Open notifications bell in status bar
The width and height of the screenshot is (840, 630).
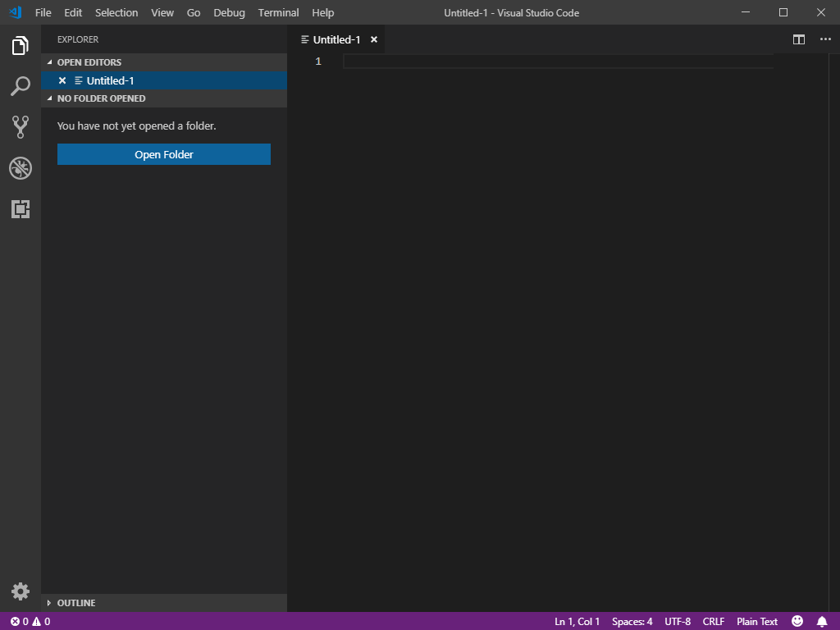tap(822, 622)
